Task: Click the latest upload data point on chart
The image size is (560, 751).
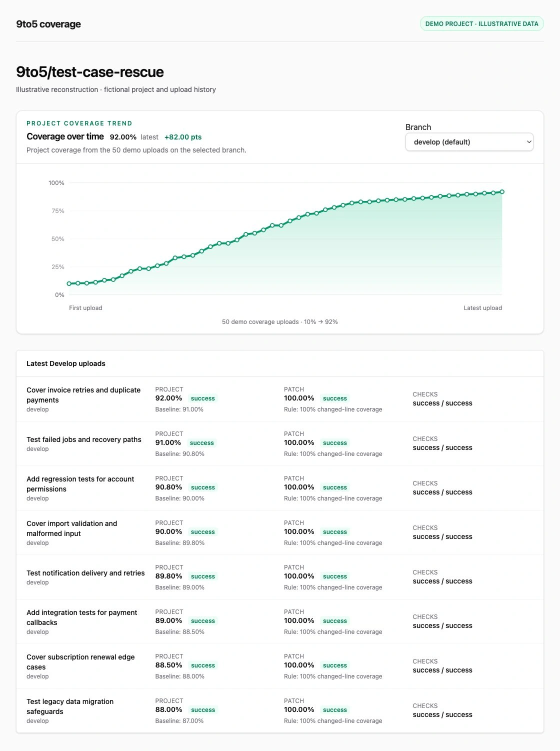Action: pos(502,191)
